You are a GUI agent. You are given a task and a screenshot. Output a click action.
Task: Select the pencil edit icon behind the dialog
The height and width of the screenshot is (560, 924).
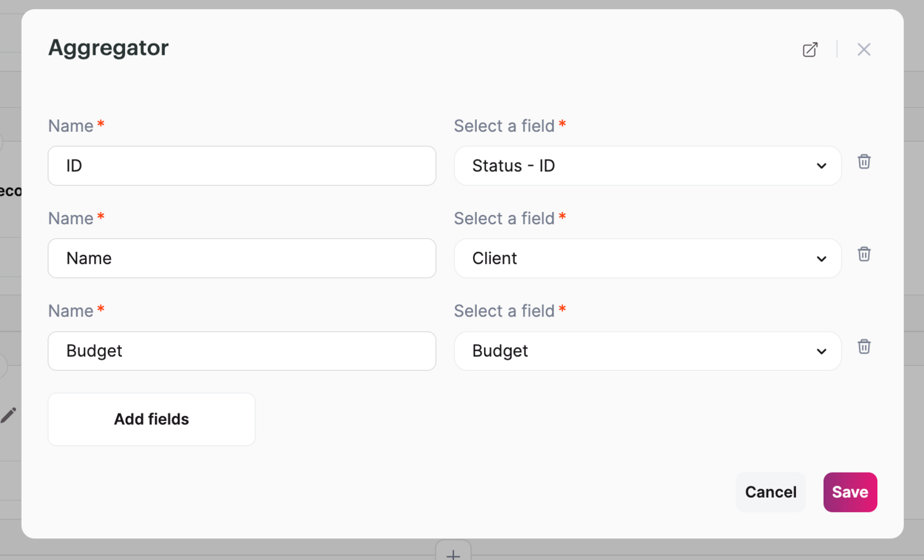pyautogui.click(x=9, y=415)
